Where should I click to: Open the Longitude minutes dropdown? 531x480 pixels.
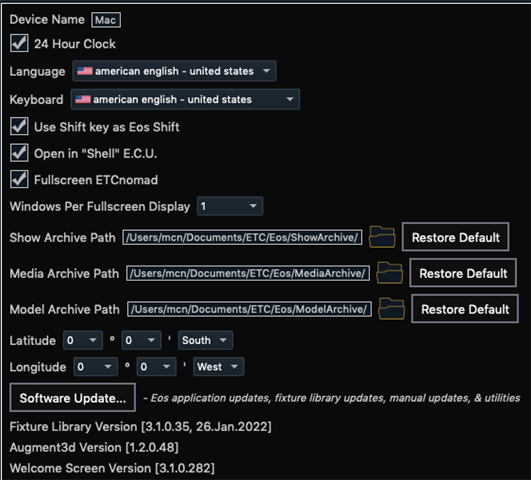tap(156, 367)
